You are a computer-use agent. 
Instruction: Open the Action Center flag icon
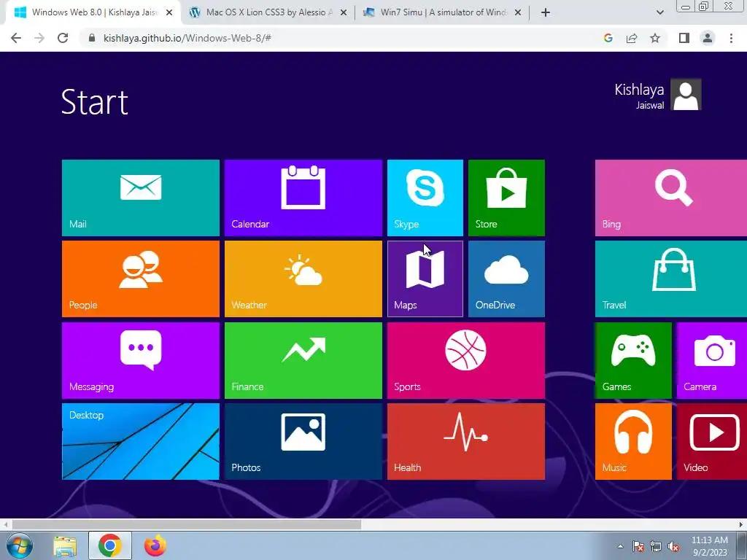click(x=638, y=547)
